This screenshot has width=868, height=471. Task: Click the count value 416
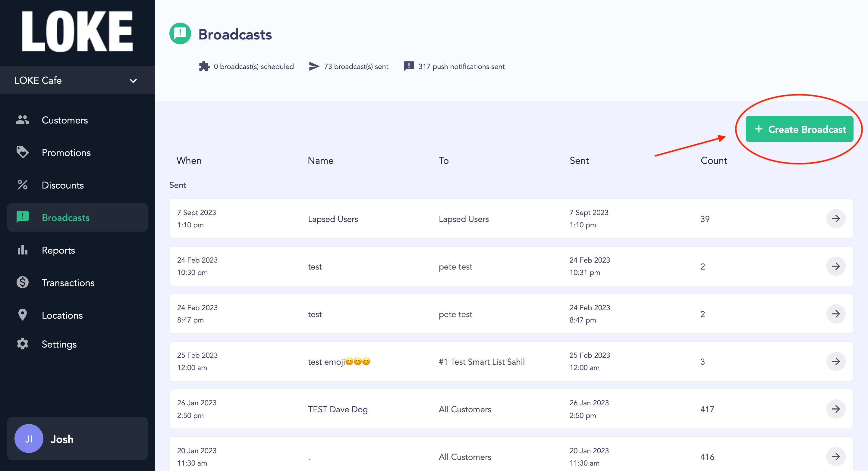pos(707,457)
